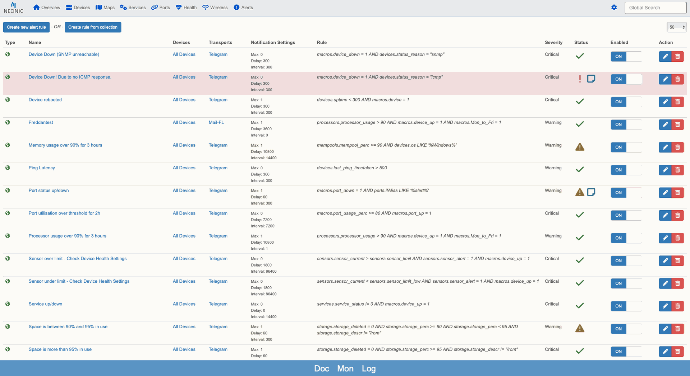Click warning triangle on Memory usage rule
Screen dimensions: 690x376
pos(580,147)
